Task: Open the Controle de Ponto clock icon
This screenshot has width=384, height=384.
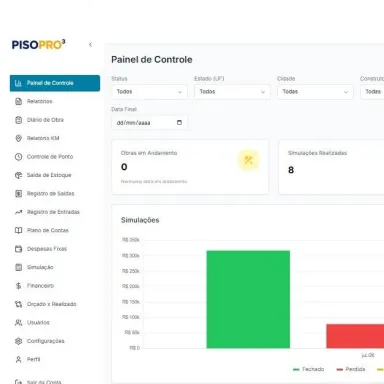Action: coord(19,157)
